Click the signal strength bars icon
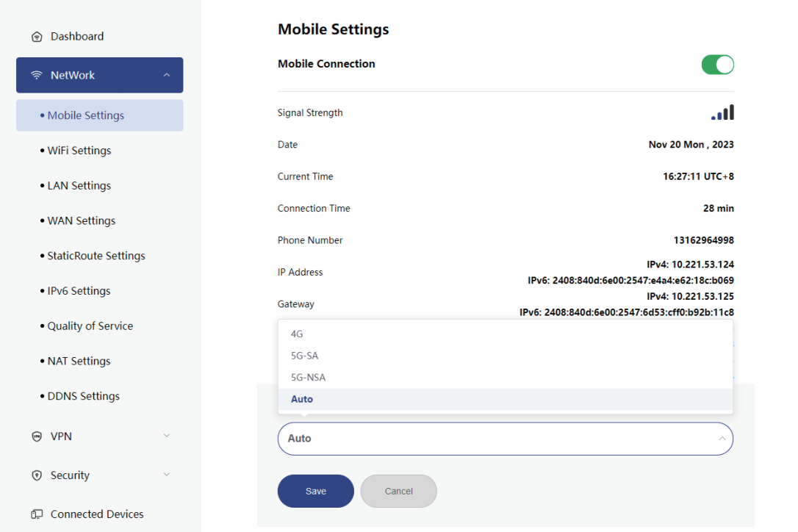Image resolution: width=798 pixels, height=532 pixels. click(722, 113)
